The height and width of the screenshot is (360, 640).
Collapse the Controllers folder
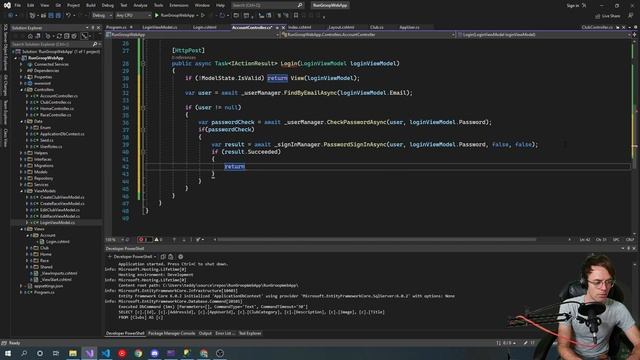22,89
